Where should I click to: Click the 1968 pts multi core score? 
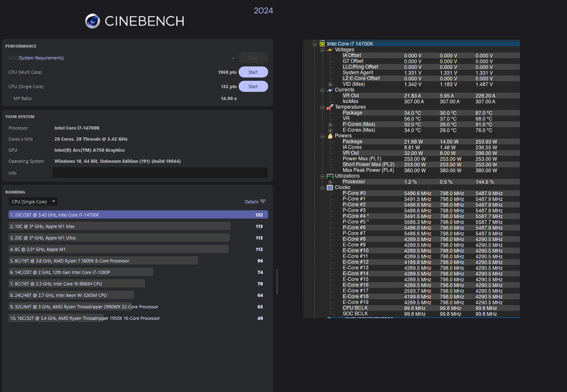tap(227, 73)
